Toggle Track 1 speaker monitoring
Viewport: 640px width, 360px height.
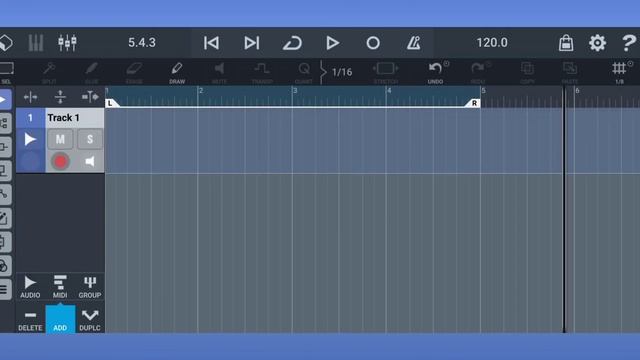click(90, 162)
